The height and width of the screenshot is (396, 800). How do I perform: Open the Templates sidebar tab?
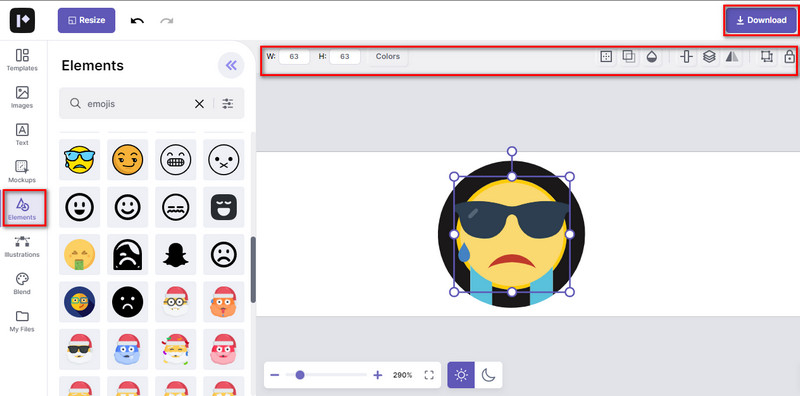coord(22,60)
